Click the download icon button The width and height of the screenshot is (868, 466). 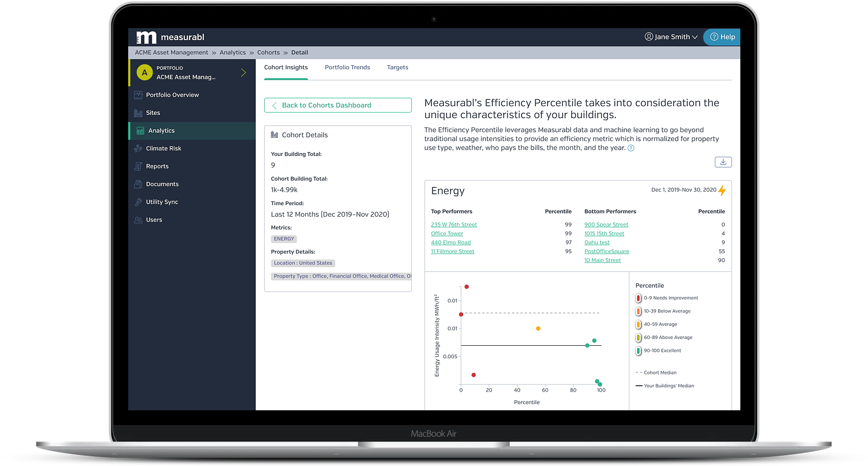[723, 162]
